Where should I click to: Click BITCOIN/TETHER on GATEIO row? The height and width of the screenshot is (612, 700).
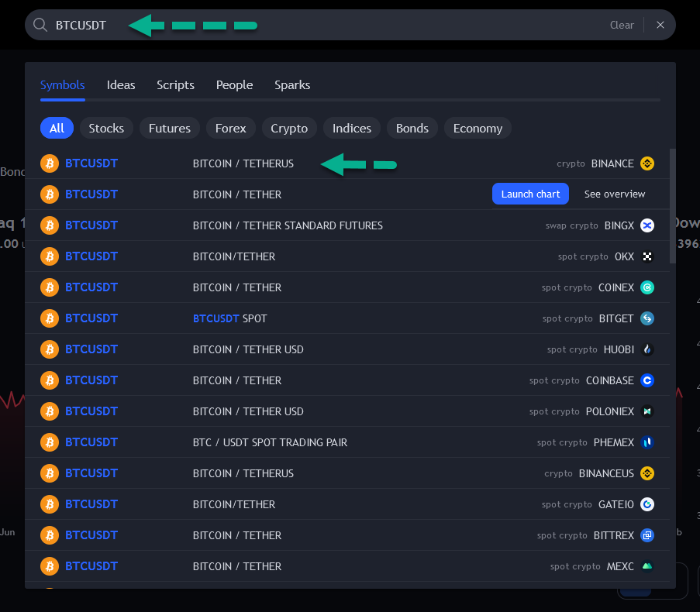234,504
